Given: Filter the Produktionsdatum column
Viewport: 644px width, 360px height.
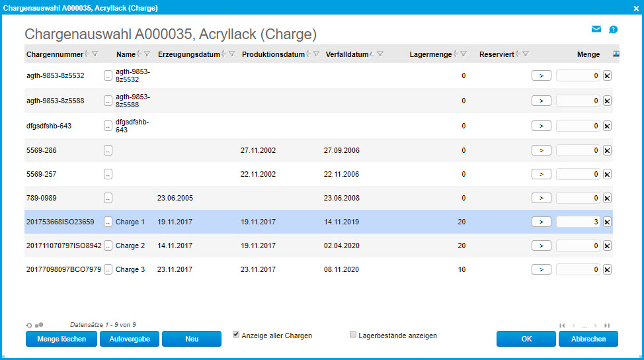Looking at the screenshot, I should pos(316,54).
